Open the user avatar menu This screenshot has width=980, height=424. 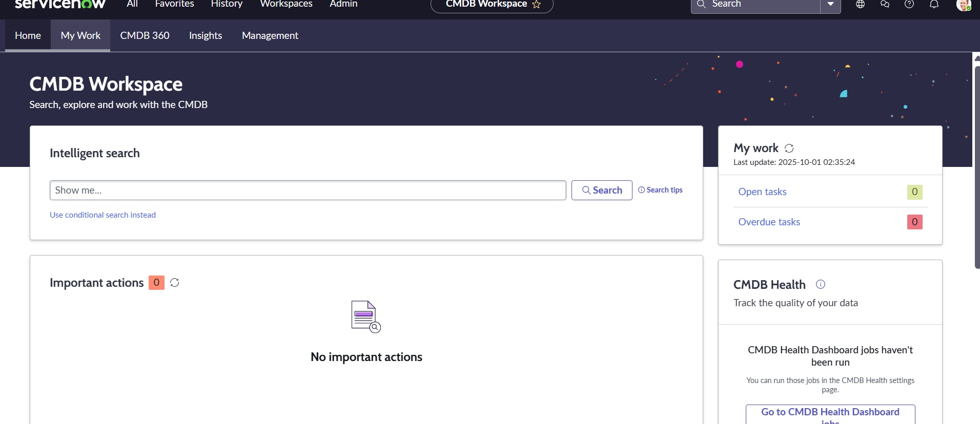(x=964, y=5)
